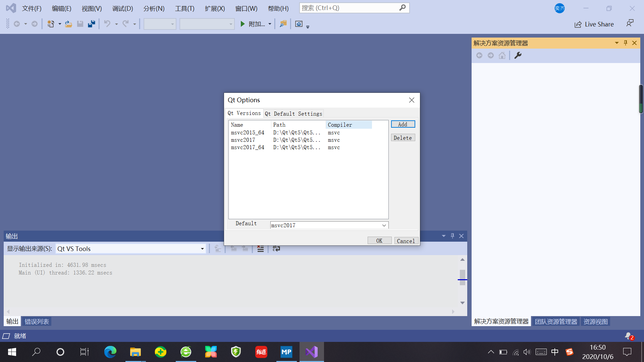The height and width of the screenshot is (362, 644).
Task: Click the wrench Properties icon in Solution Explorer
Action: [518, 56]
